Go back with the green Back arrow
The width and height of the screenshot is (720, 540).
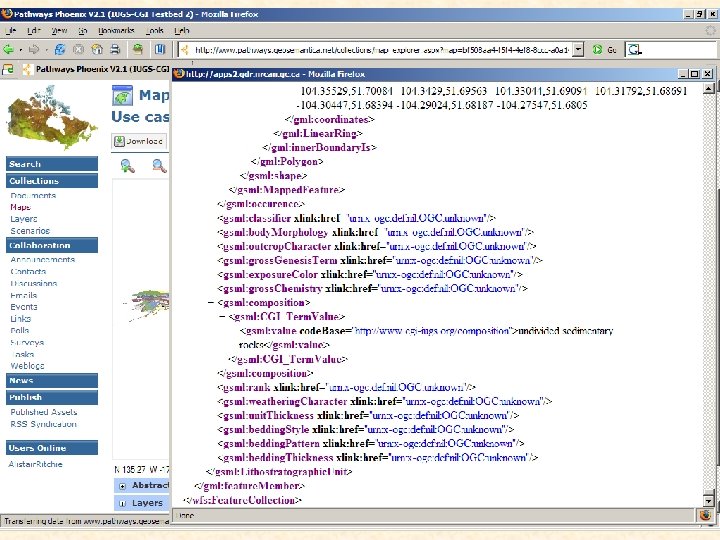pos(8,49)
